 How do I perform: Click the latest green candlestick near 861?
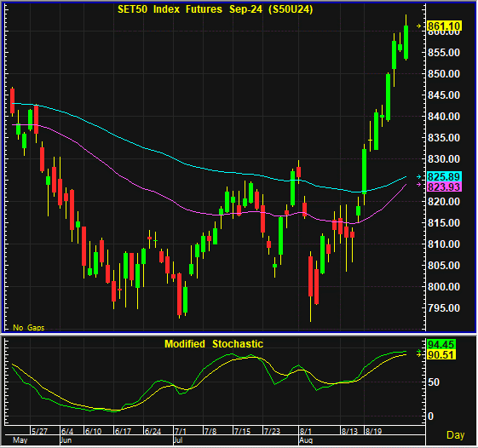point(406,42)
